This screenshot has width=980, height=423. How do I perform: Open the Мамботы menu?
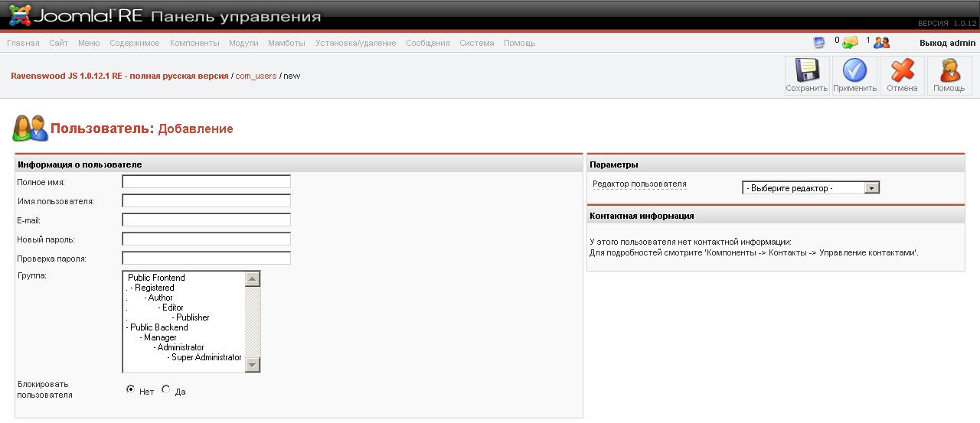[x=286, y=43]
